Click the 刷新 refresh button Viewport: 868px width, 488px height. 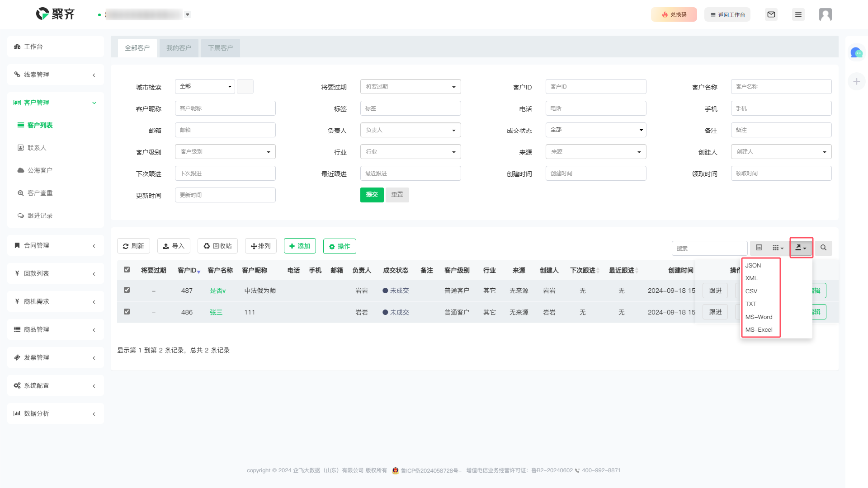[133, 246]
